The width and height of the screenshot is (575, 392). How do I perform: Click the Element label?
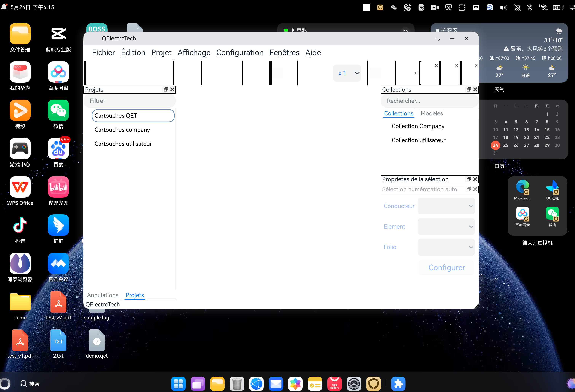[x=394, y=226]
